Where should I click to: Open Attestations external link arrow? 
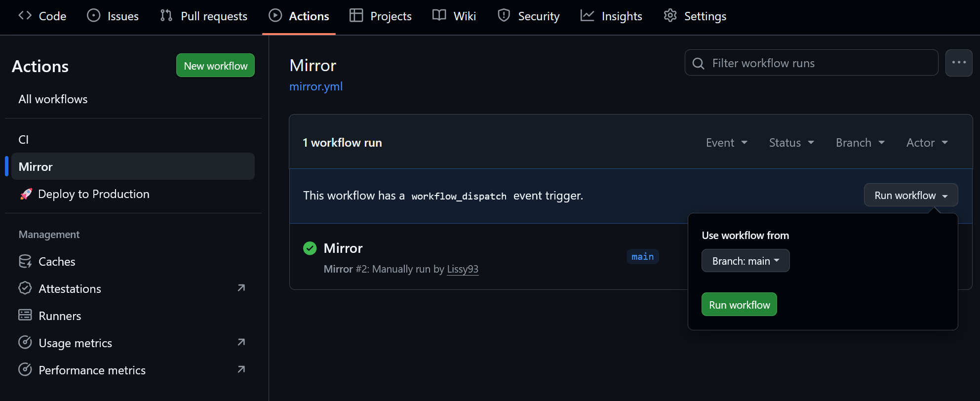[241, 288]
